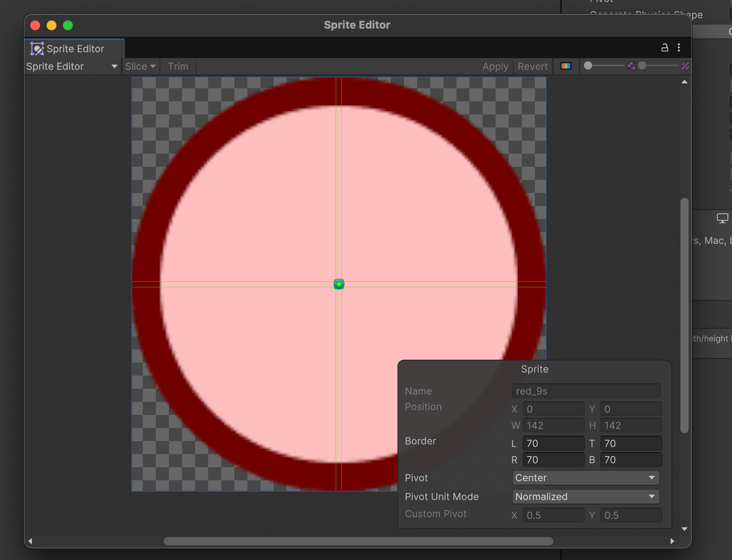
Task: Click the Sprite Editor tab icon
Action: [37, 49]
